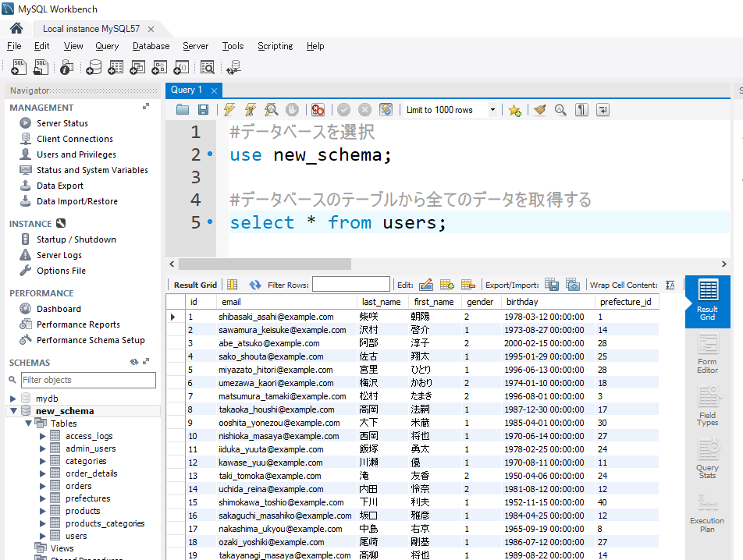Edit current row pencil icon
The height and width of the screenshot is (560, 743).
click(426, 285)
